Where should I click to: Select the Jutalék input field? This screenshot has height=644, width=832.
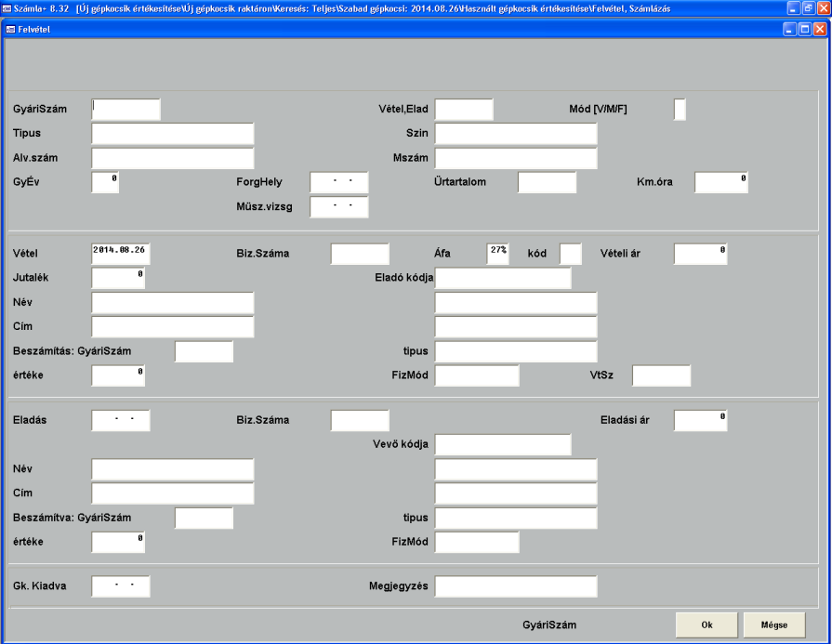tap(118, 278)
